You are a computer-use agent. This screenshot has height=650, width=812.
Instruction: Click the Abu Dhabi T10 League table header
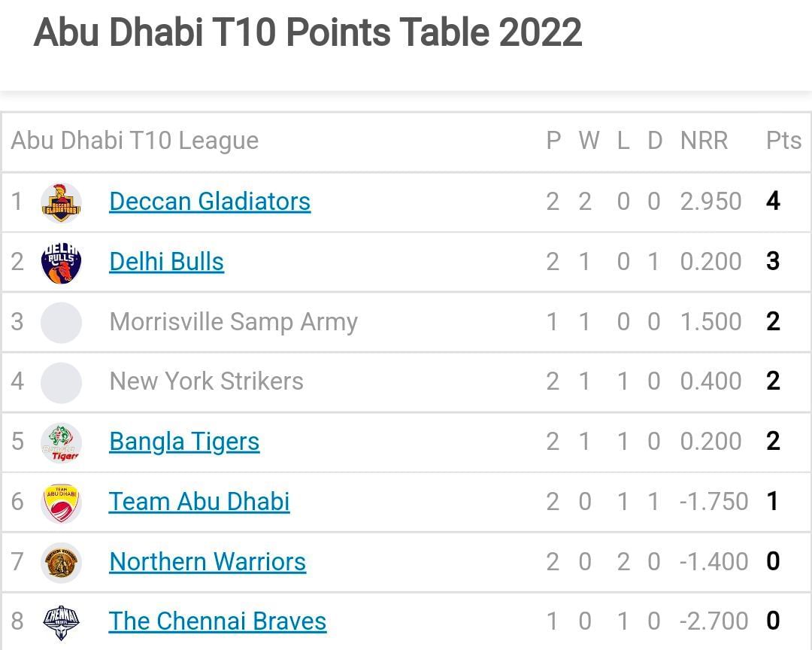coord(134,141)
